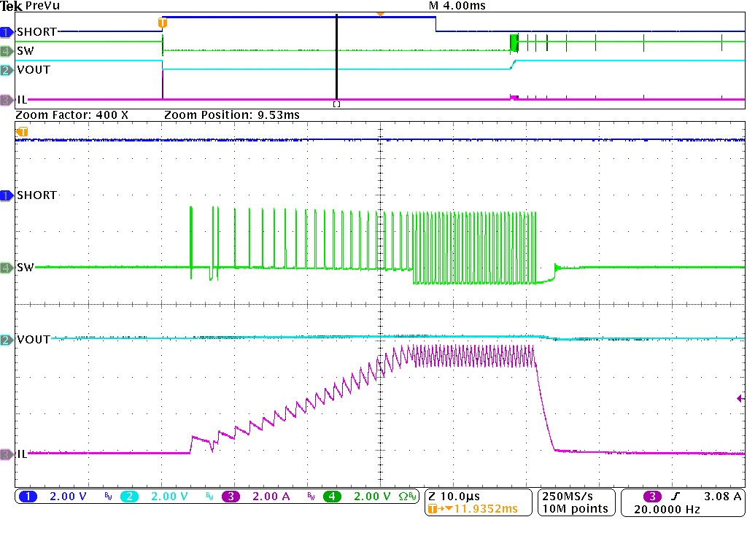This screenshot has width=747, height=560.
Task: Click channel 3 badge showing 2.00 A
Action: pyautogui.click(x=232, y=497)
